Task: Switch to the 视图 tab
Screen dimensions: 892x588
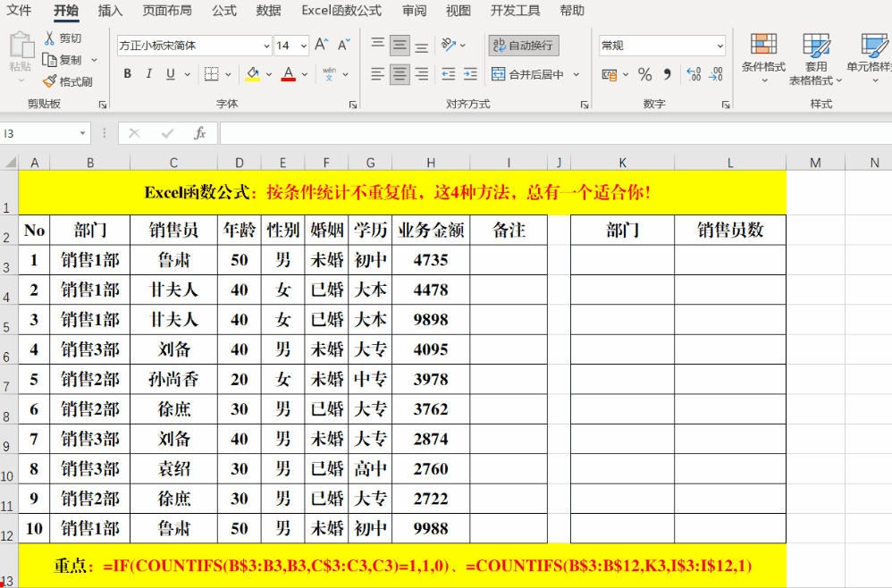Action: pos(458,11)
